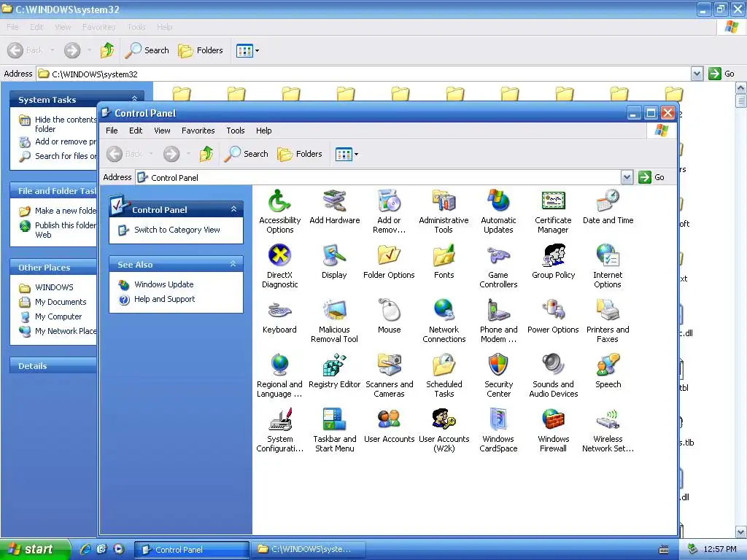Switch to Category View link
Viewport: 747px width, 560px height.
[177, 230]
